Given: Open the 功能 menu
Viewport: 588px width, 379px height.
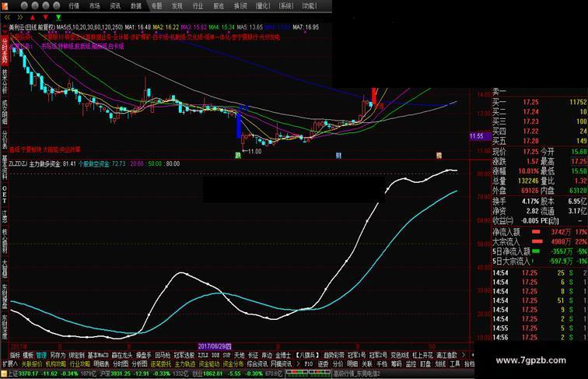Looking at the screenshot, I should click(310, 6).
